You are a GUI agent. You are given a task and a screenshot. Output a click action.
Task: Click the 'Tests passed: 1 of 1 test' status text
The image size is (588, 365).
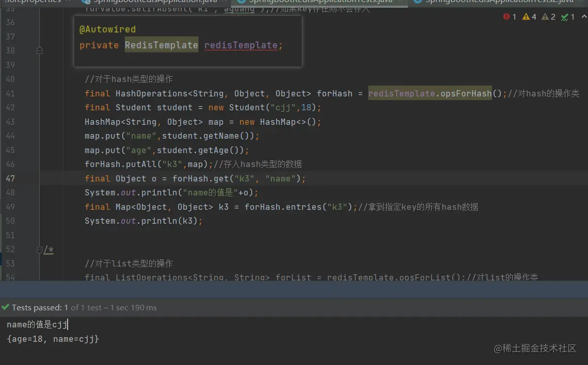[x=57, y=308]
